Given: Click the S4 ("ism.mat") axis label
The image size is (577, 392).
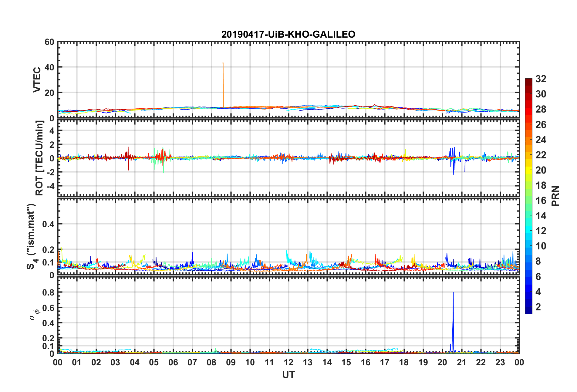Looking at the screenshot, I should pyautogui.click(x=32, y=236).
